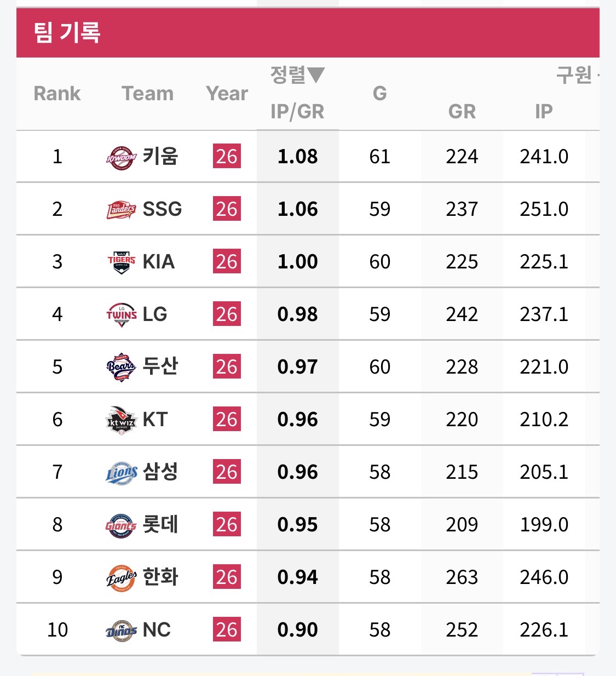Click the SSG Landers team logo
Viewport: 616px width, 676px height.
(121, 210)
